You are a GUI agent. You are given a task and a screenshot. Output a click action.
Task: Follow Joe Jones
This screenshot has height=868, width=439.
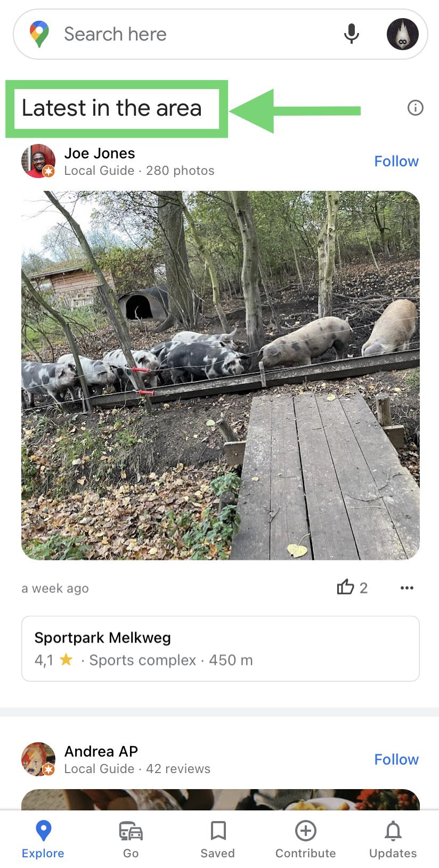[396, 161]
